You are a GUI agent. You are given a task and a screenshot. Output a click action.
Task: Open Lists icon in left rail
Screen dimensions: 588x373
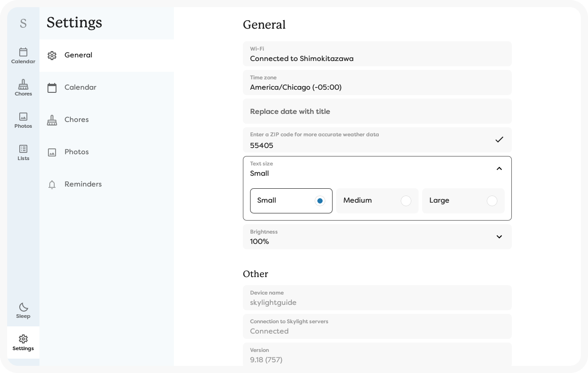(23, 152)
